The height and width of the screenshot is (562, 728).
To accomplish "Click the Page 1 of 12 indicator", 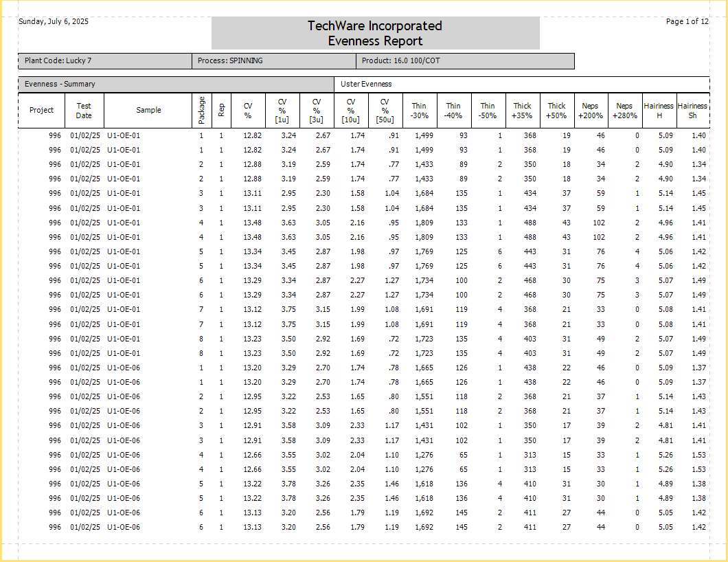I will click(x=687, y=21).
